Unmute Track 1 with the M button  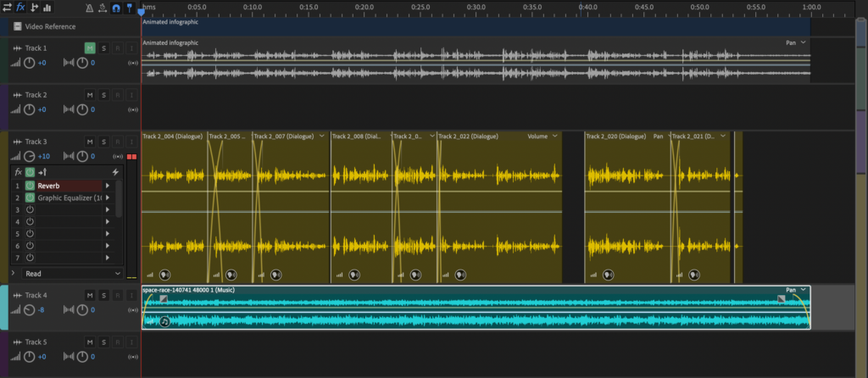tap(90, 48)
